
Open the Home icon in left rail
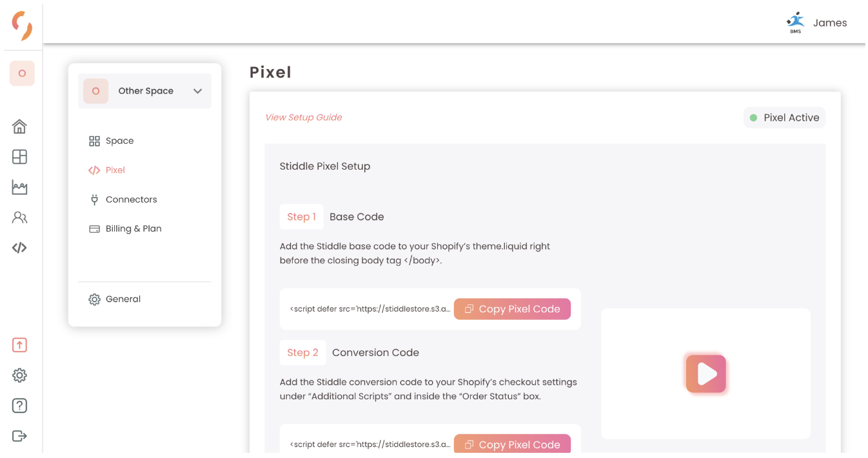click(x=20, y=126)
